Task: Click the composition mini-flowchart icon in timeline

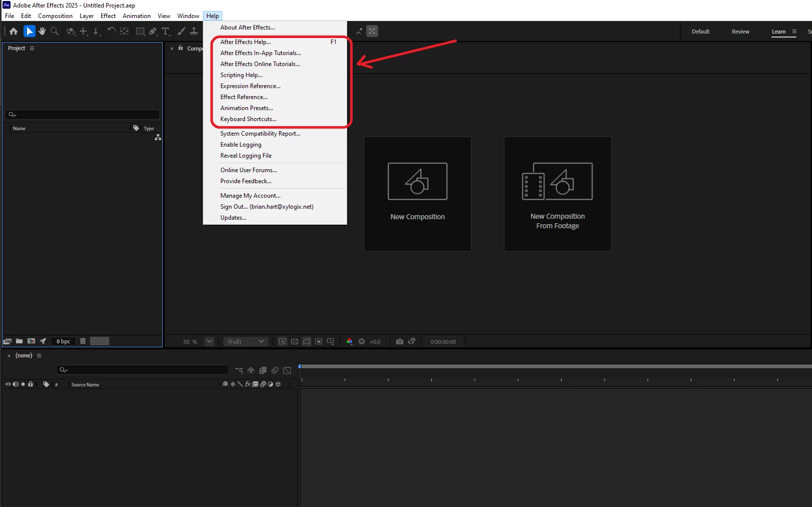Action: pos(239,370)
